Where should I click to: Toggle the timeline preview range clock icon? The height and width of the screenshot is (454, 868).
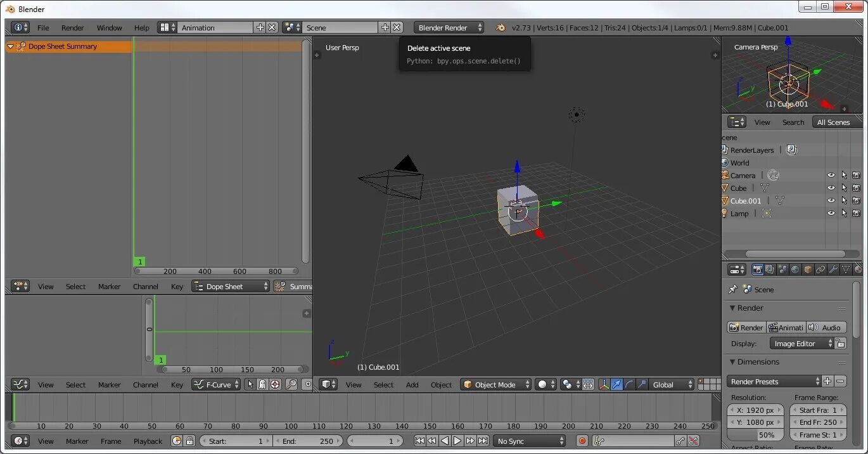(177, 441)
